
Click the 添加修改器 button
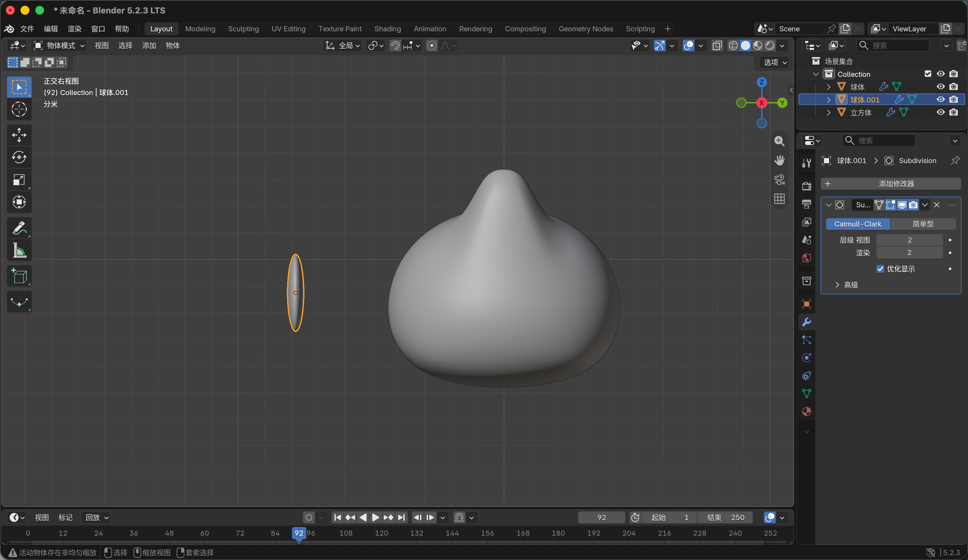pos(891,184)
